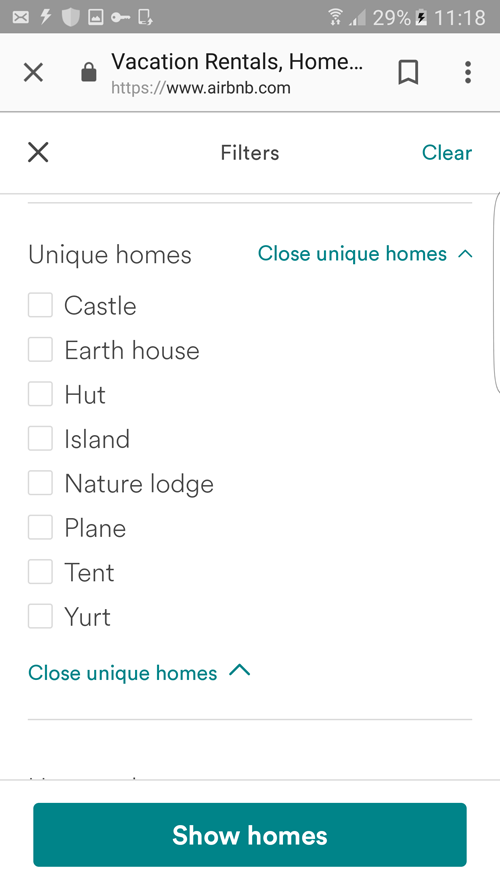Image resolution: width=500 pixels, height=889 pixels.
Task: Select the Yurt checkbox
Action: (x=40, y=616)
